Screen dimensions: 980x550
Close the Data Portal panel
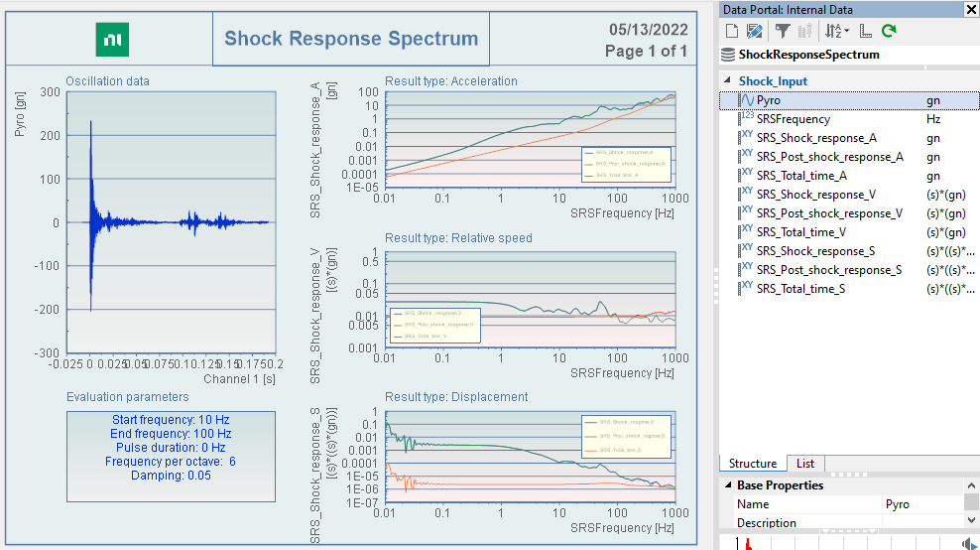pyautogui.click(x=970, y=10)
